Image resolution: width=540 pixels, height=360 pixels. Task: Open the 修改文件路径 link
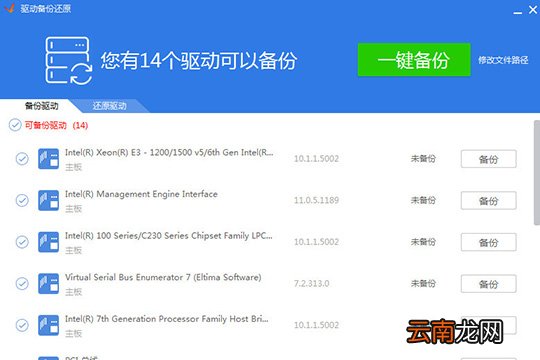(x=503, y=60)
